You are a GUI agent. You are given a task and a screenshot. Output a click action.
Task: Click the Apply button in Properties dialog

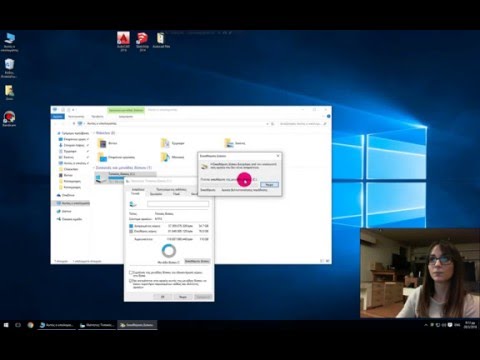(x=203, y=297)
